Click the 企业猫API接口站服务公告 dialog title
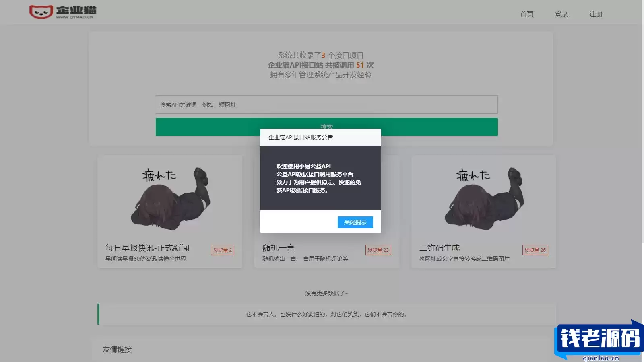Viewport: 644px width, 362px height. click(301, 137)
